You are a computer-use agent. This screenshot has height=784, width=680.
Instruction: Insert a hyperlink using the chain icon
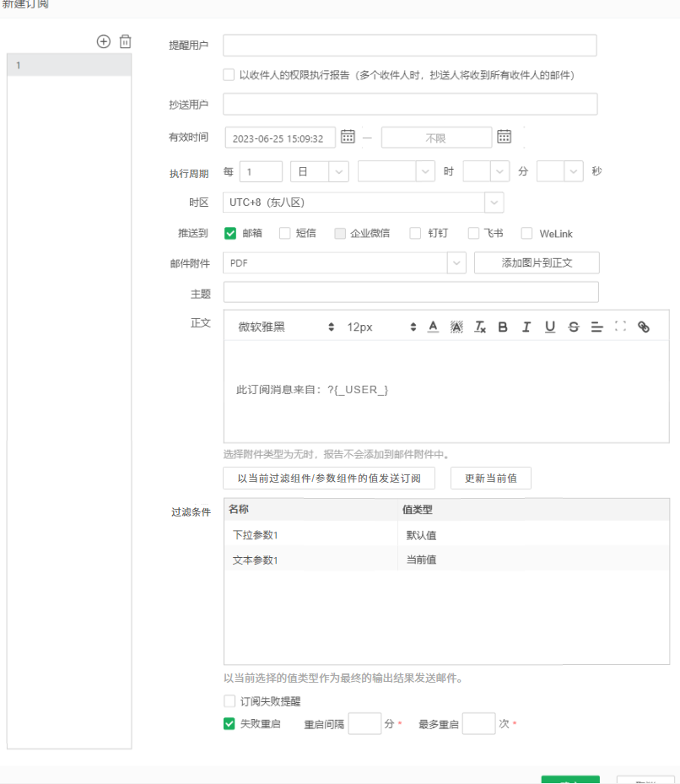pyautogui.click(x=643, y=327)
